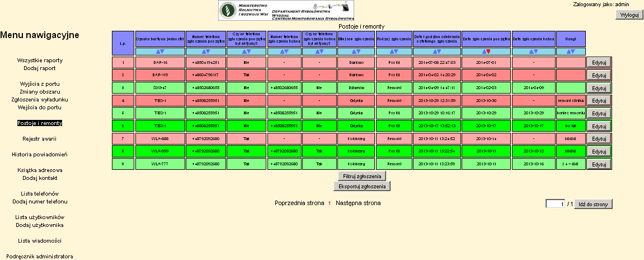
Task: Sort Miejsce zgłoszenia with up arrow
Action: 354,52
